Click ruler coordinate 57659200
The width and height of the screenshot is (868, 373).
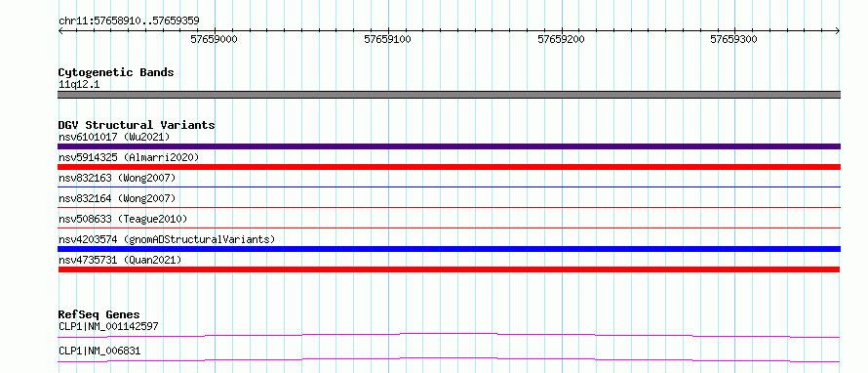coord(561,39)
